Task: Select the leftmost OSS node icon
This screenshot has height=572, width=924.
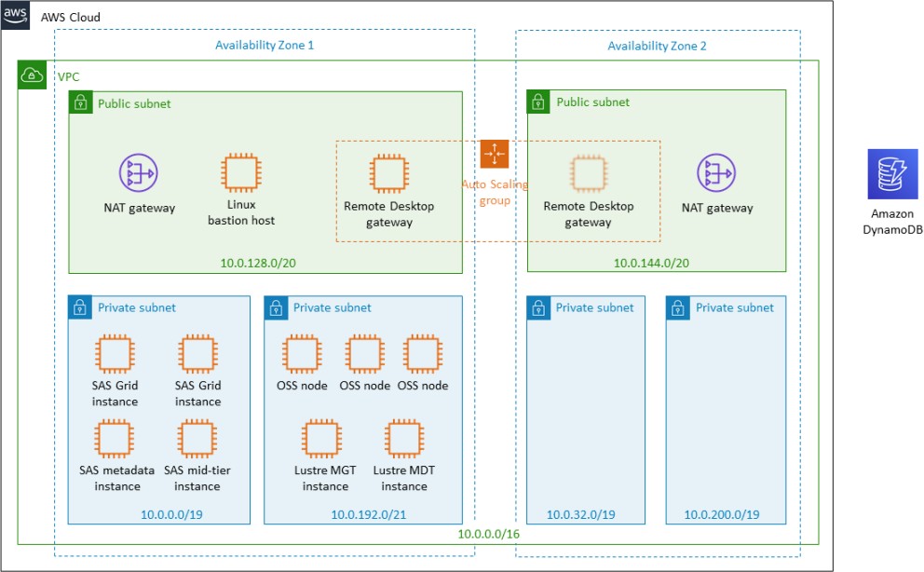Action: pyautogui.click(x=302, y=354)
